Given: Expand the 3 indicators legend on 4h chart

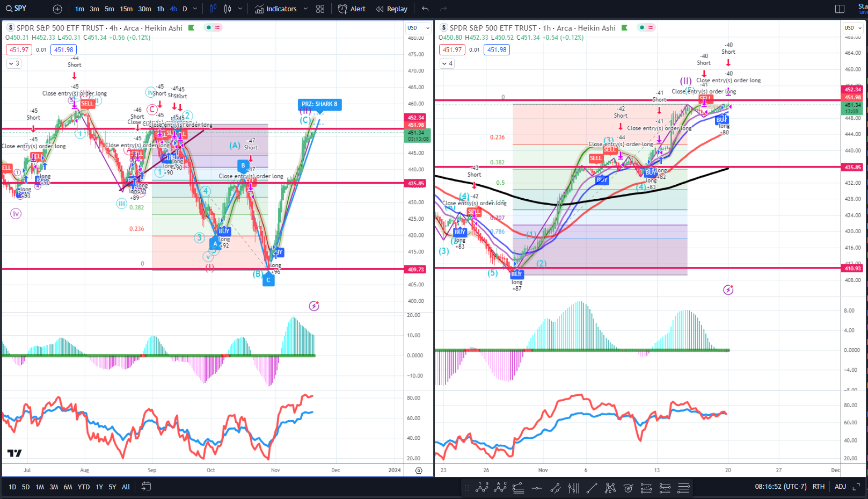Looking at the screenshot, I should tap(14, 63).
